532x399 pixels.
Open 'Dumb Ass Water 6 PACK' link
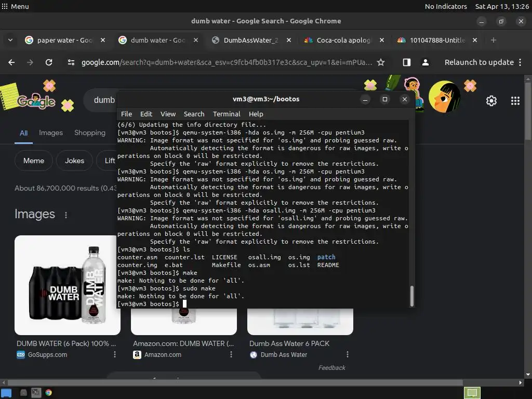click(x=289, y=343)
